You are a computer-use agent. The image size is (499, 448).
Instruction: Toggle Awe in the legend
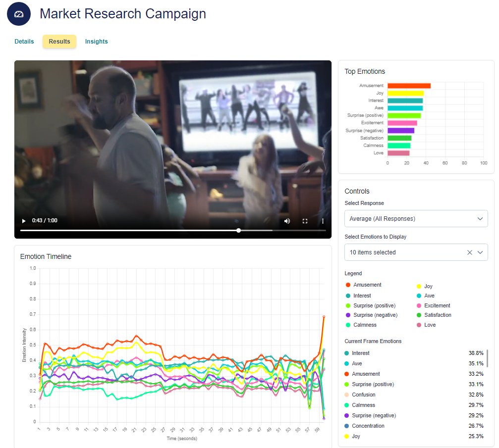click(x=426, y=296)
